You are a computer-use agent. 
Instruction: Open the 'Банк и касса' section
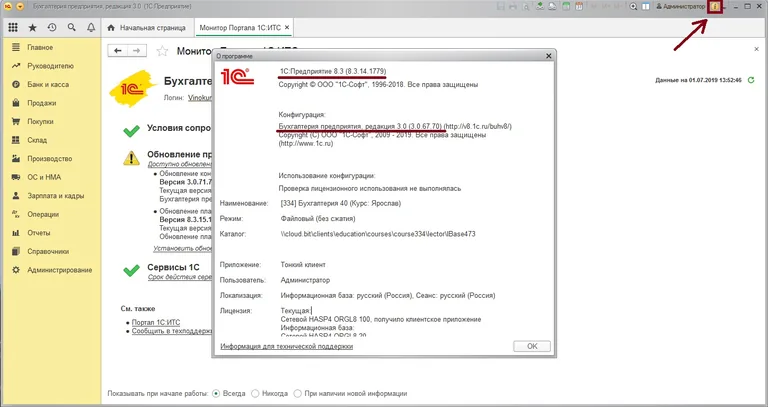[x=48, y=84]
